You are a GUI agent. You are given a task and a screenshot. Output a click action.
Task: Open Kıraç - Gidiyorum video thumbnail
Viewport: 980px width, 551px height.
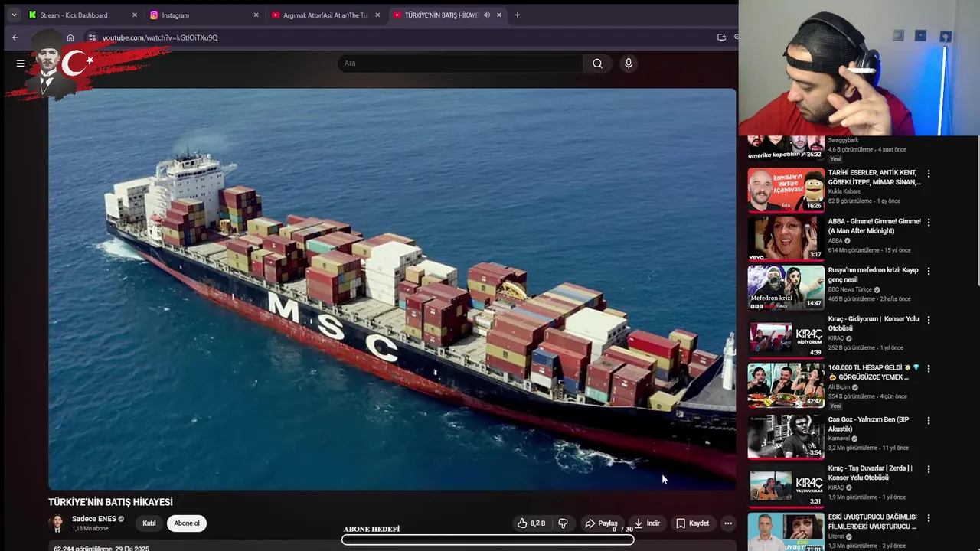coord(786,336)
